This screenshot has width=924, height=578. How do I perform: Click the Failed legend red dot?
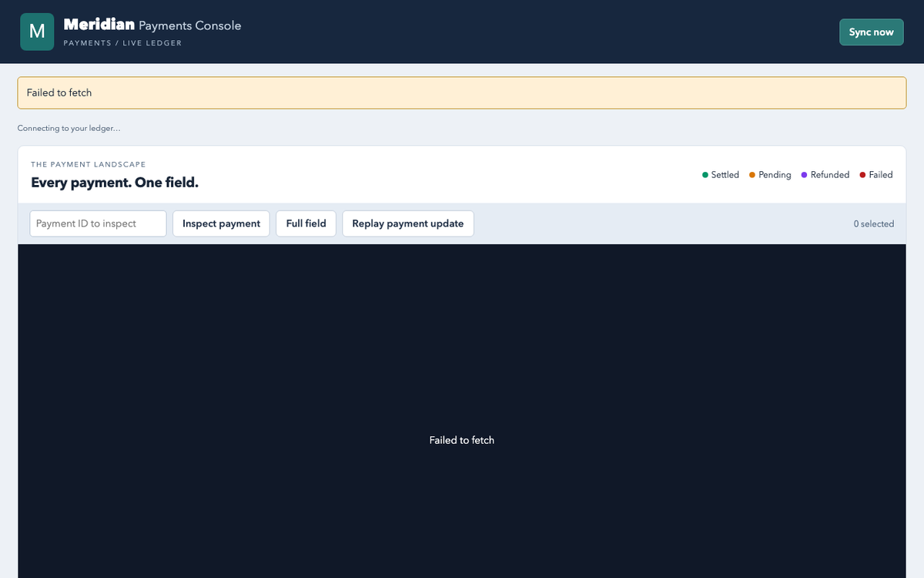tap(862, 175)
